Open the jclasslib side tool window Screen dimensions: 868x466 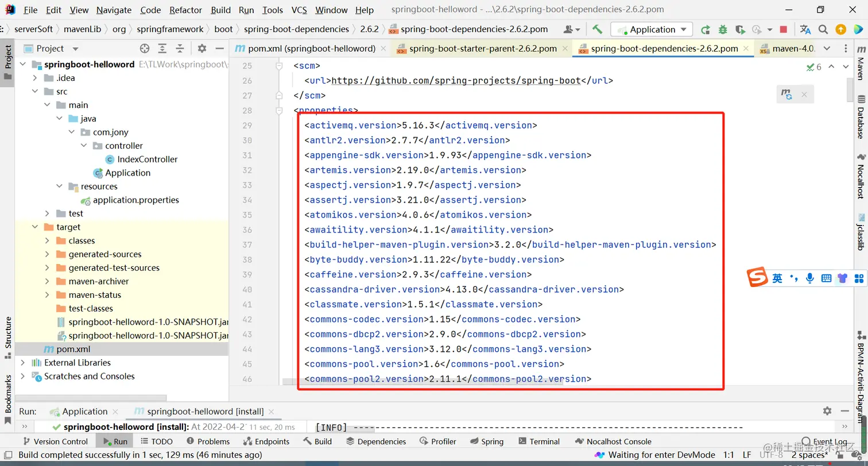click(x=861, y=232)
